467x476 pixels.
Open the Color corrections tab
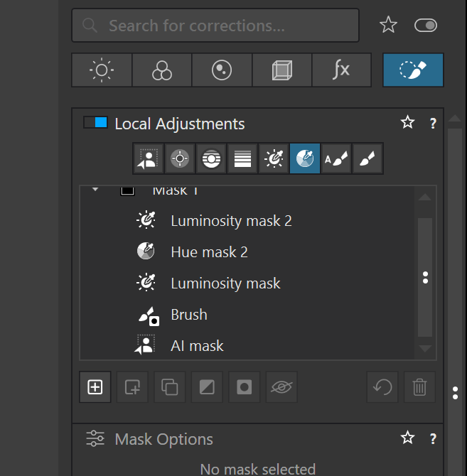162,70
